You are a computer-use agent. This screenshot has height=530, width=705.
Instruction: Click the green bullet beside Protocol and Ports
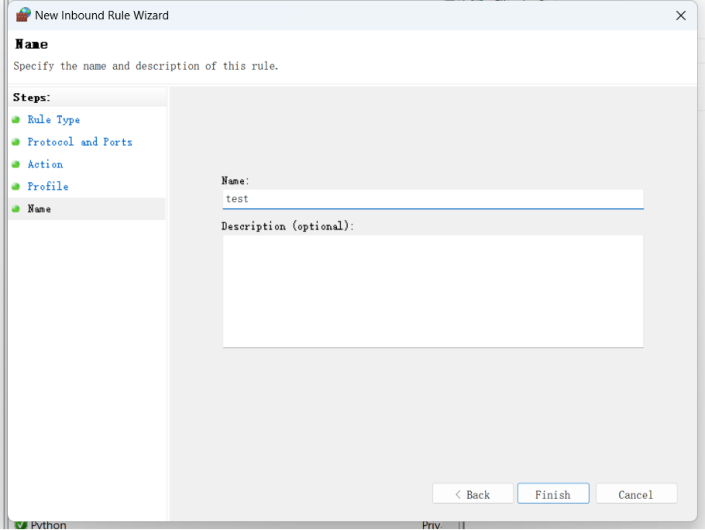coord(16,142)
